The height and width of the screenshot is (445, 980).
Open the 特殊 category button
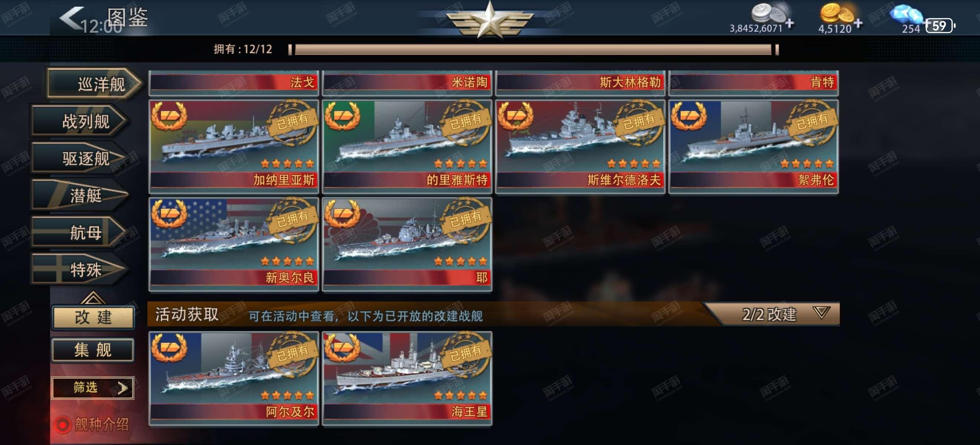point(80,270)
